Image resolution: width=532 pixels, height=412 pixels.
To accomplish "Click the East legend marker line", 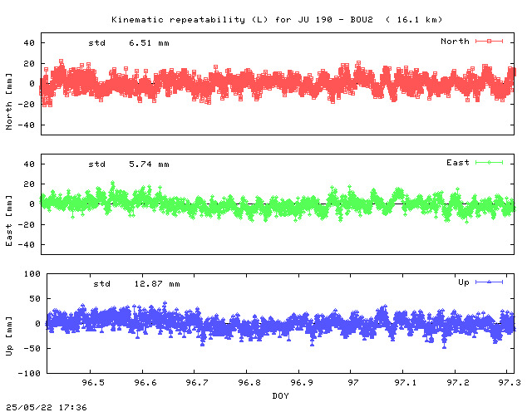I will pos(489,163).
